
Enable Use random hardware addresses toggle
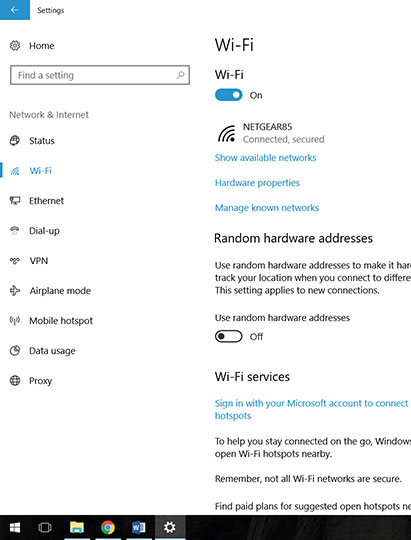228,336
